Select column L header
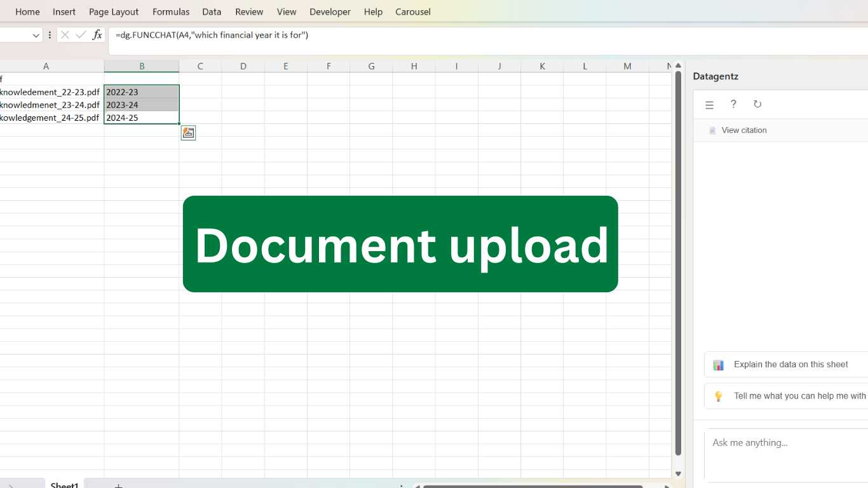Image resolution: width=868 pixels, height=488 pixels. [x=585, y=66]
